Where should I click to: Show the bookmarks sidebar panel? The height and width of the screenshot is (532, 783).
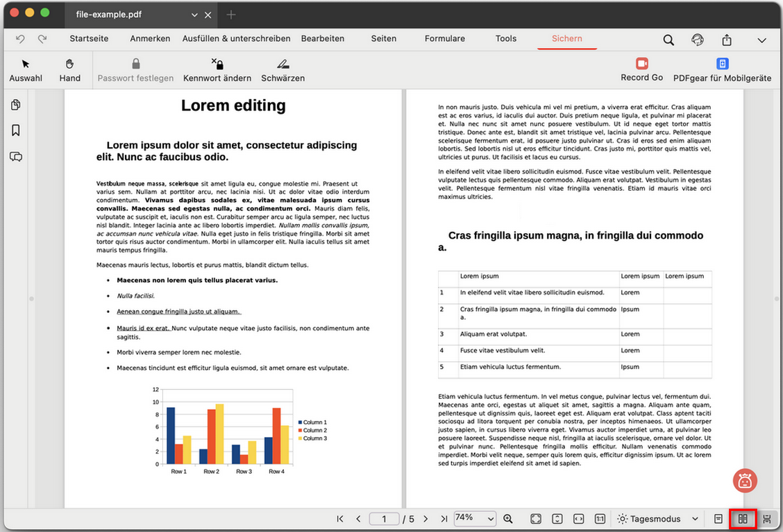coord(16,130)
